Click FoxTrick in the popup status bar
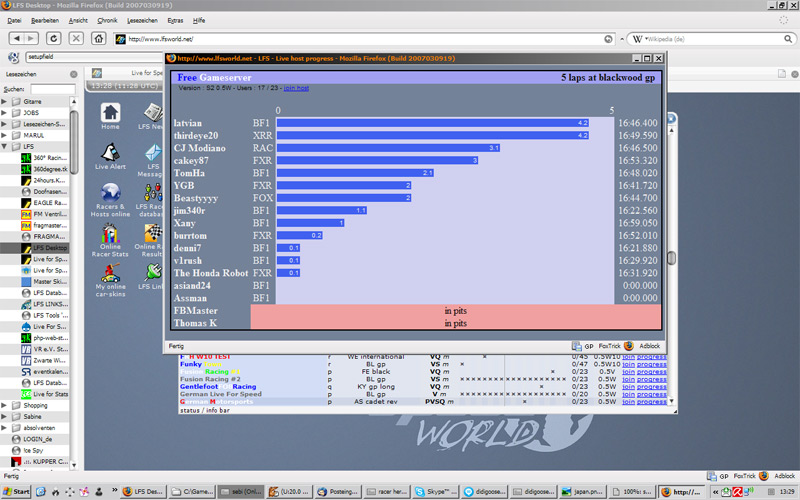This screenshot has width=800, height=500. pos(609,346)
